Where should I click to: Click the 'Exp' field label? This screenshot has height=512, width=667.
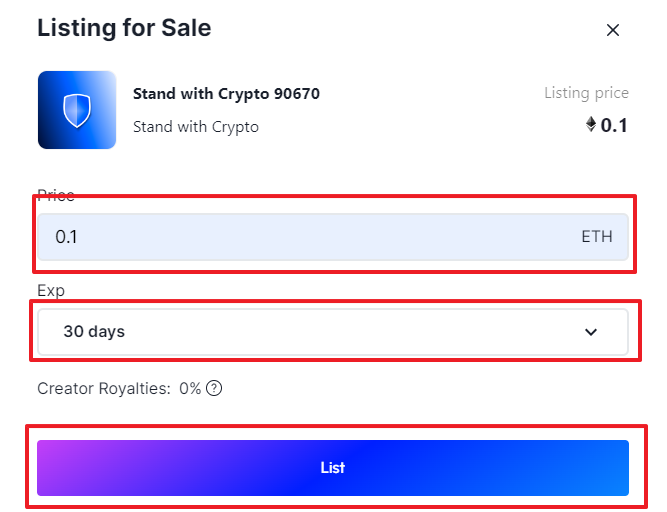[x=51, y=291]
